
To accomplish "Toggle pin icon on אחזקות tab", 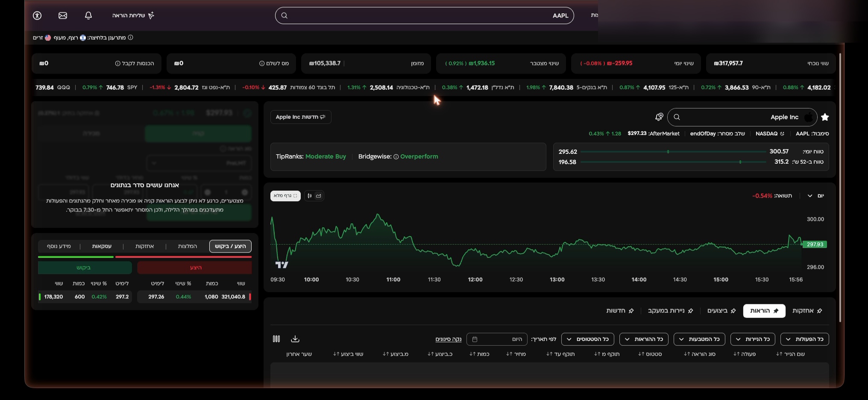I will (819, 311).
